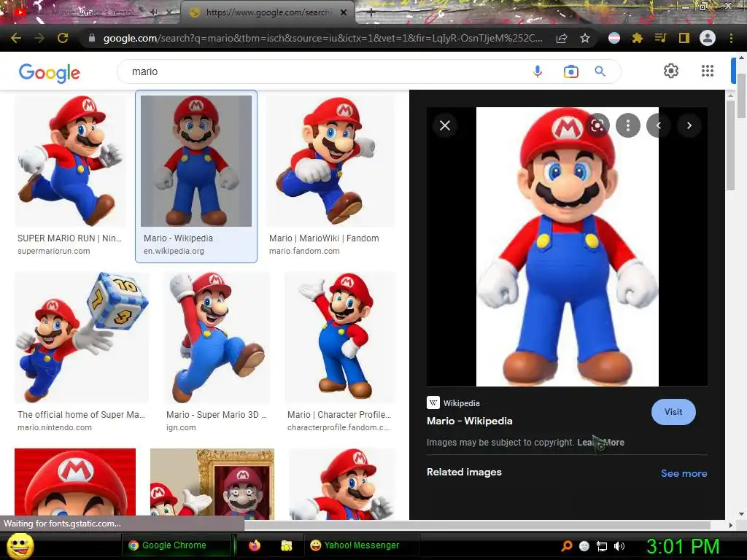Screen dimensions: 747x560
Task: Click the address bar URL
Action: coord(322,38)
